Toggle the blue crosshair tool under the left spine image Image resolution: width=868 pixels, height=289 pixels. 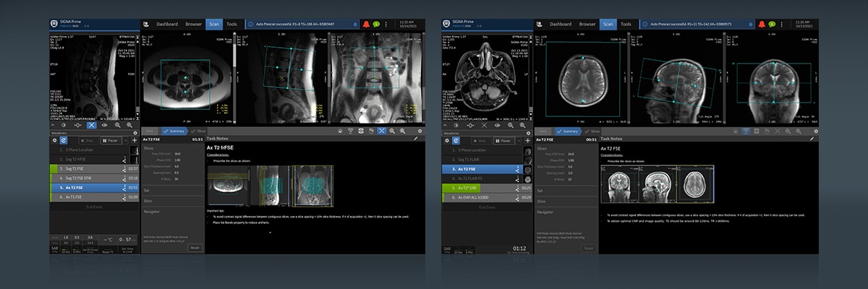click(x=92, y=124)
